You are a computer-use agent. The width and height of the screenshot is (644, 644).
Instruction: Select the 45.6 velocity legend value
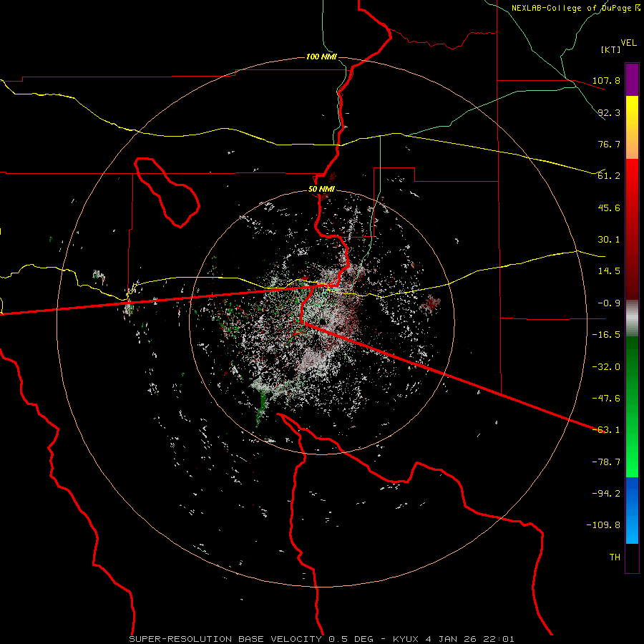click(609, 208)
